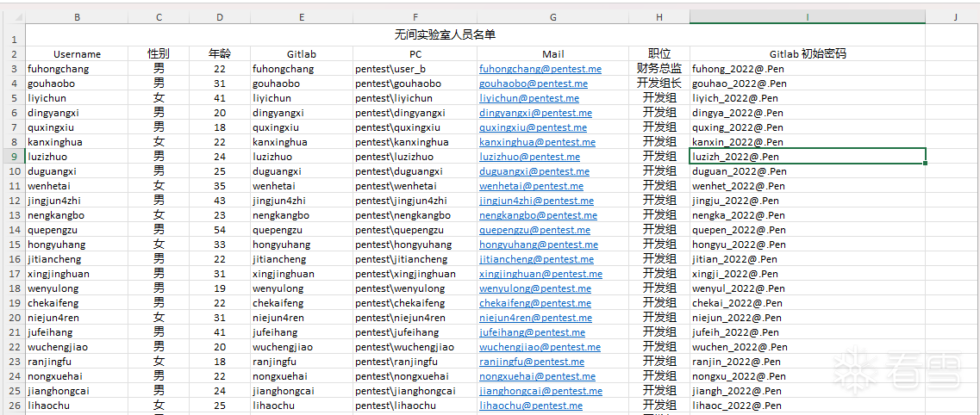
Task: Open xingjinghuan@pentest.me mail link
Action: (x=541, y=274)
